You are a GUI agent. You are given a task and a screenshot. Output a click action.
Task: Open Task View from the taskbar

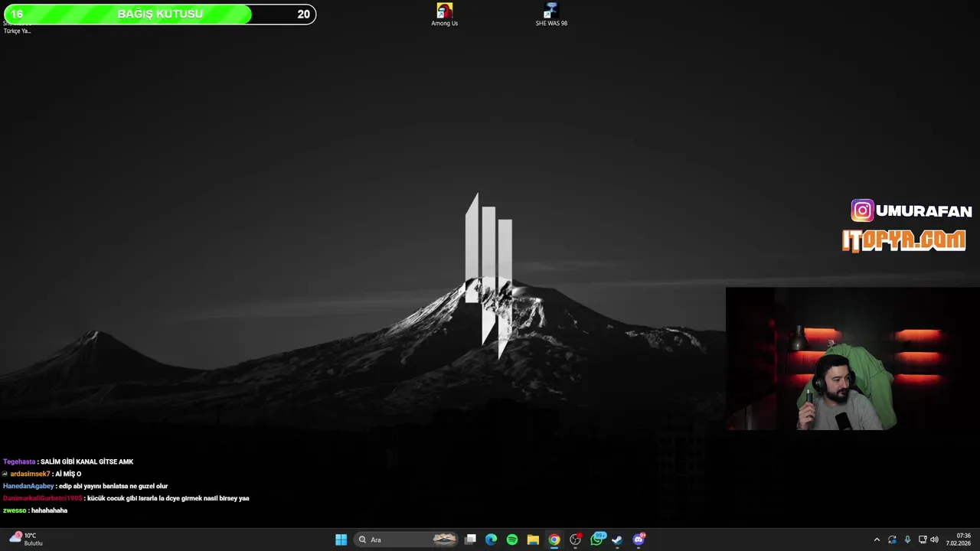pos(470,540)
